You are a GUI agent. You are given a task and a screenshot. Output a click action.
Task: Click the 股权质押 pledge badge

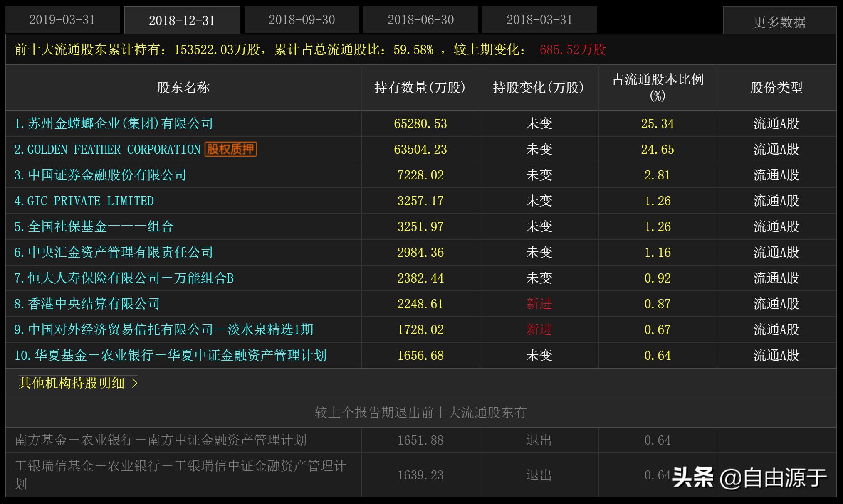pos(230,148)
